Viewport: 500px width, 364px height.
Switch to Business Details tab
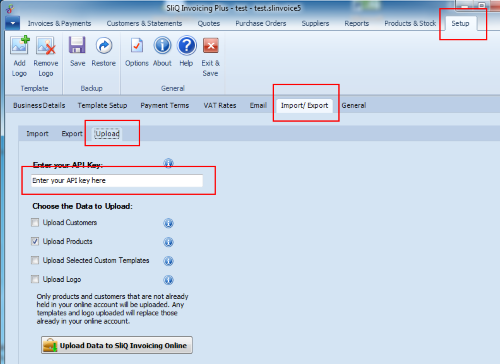point(39,105)
